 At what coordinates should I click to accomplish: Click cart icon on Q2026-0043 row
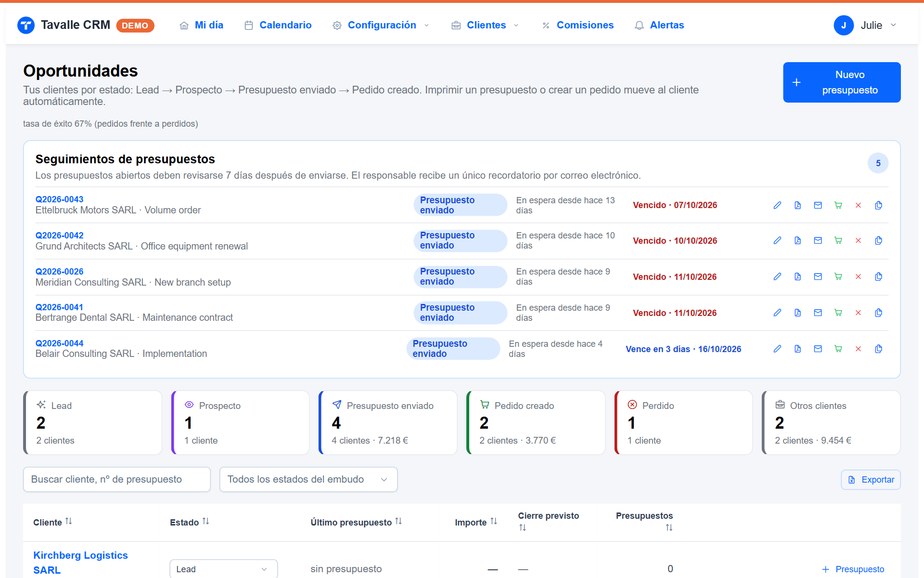click(838, 205)
